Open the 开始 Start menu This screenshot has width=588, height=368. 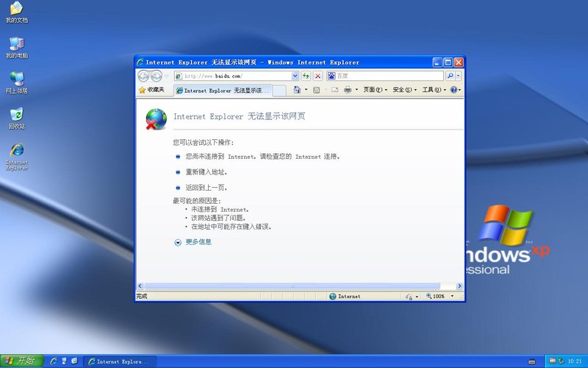[22, 361]
